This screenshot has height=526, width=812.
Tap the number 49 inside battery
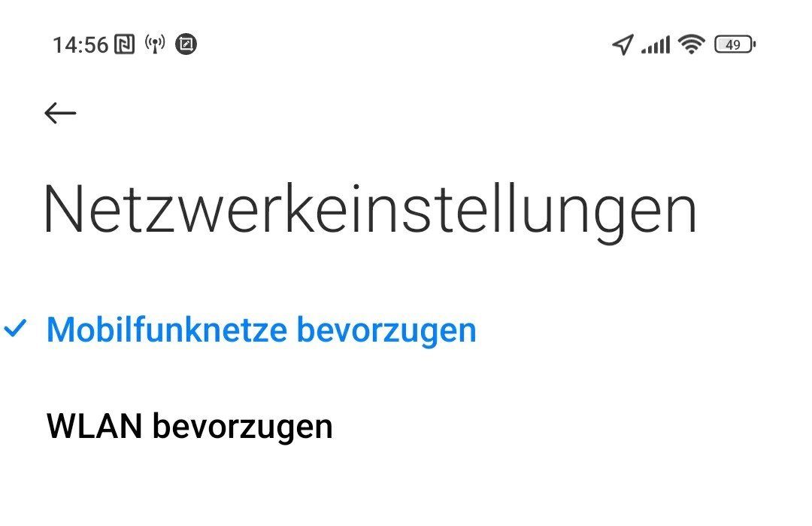click(x=733, y=44)
